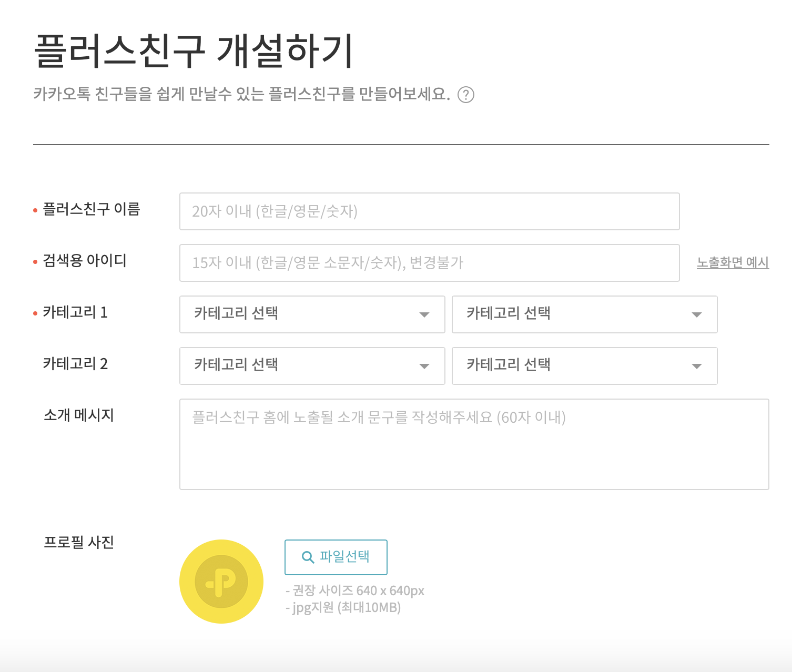Click the 플러스친구 이름 input field
The height and width of the screenshot is (672, 792).
coord(430,211)
